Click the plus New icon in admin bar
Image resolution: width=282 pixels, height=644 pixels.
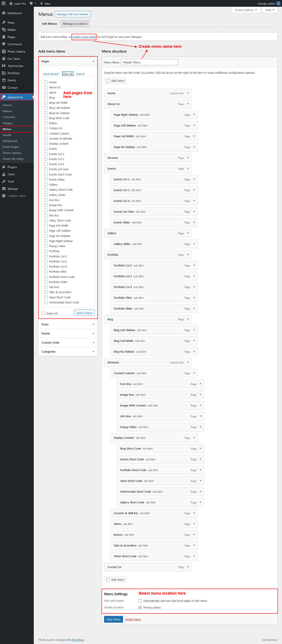point(42,4)
